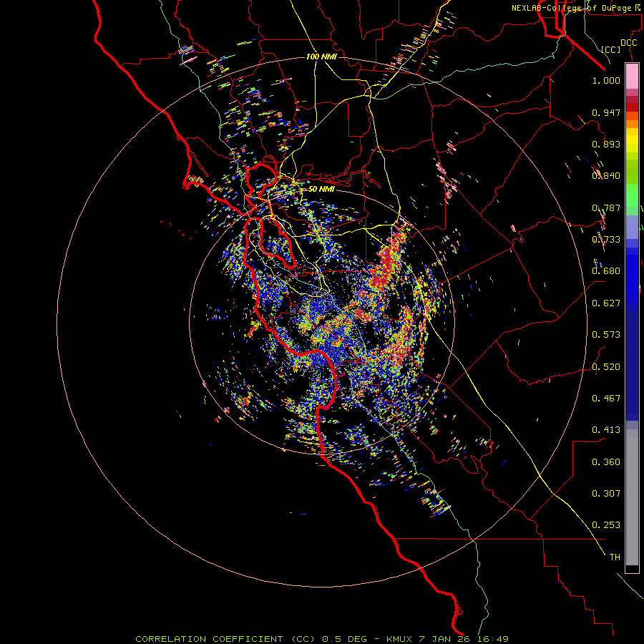This screenshot has width=644, height=644.
Task: Pick the lavender color band in legend
Action: tap(632, 227)
